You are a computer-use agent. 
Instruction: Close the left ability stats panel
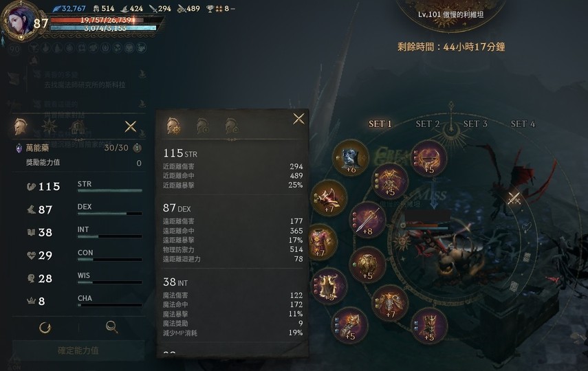coord(131,126)
